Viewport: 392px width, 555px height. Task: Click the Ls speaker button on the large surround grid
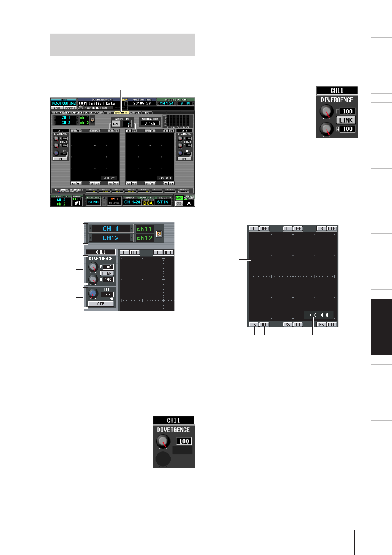click(254, 324)
